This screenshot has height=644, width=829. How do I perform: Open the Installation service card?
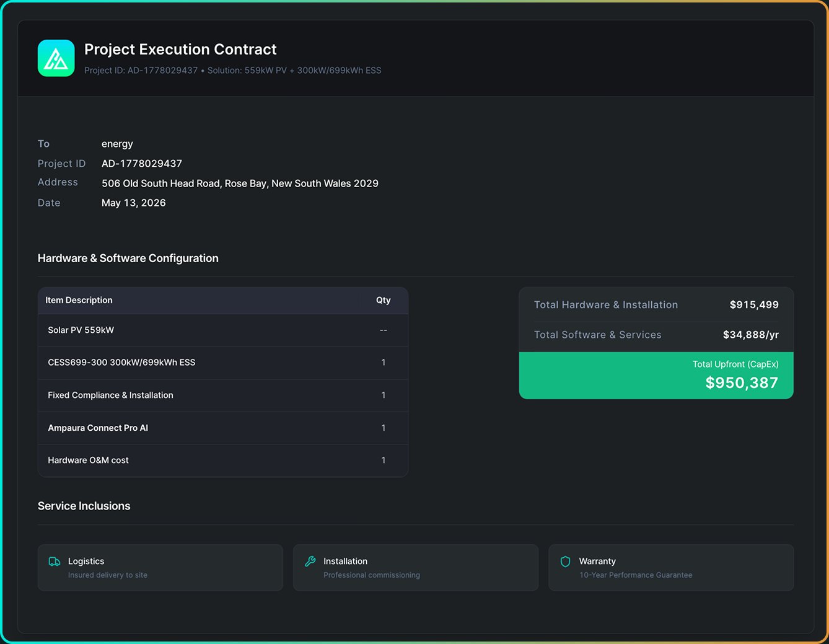click(416, 568)
